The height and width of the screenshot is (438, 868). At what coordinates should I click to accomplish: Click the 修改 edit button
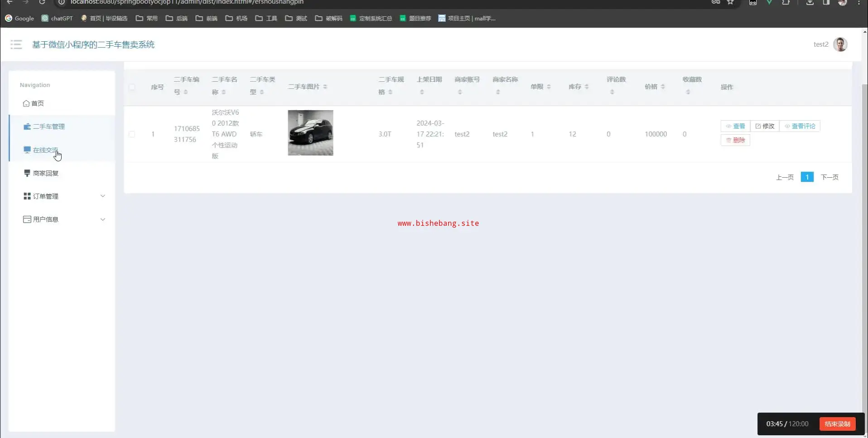tap(765, 126)
